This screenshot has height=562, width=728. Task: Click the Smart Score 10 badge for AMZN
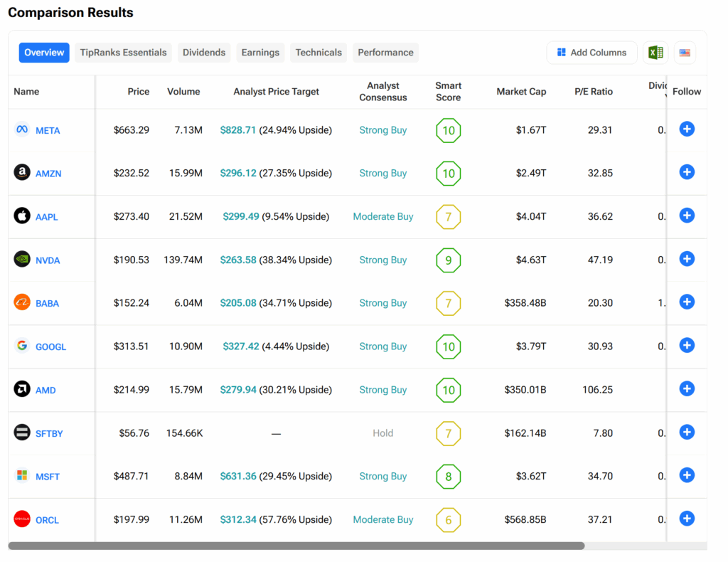[448, 174]
